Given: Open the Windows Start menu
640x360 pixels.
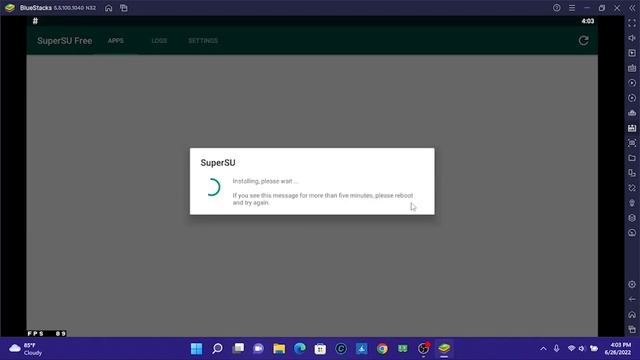Looking at the screenshot, I should (x=196, y=349).
